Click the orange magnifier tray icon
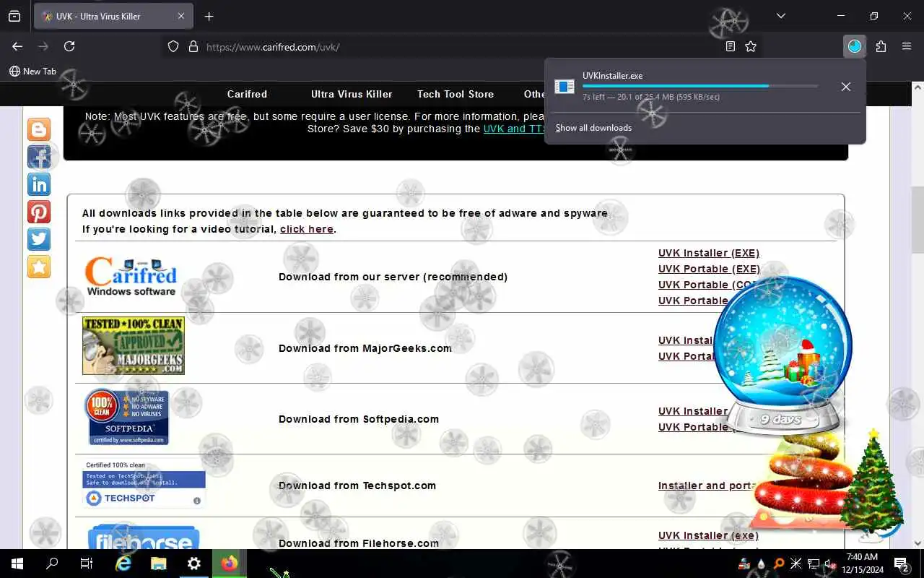 779,564
